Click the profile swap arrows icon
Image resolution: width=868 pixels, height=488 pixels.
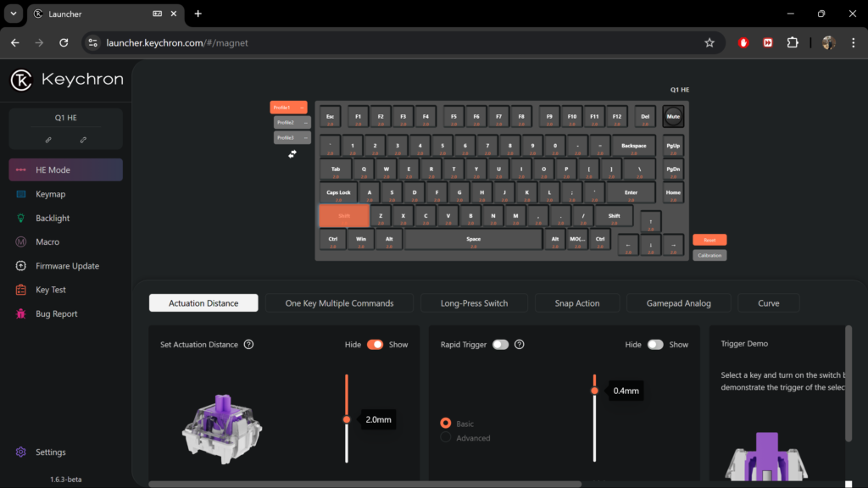292,154
